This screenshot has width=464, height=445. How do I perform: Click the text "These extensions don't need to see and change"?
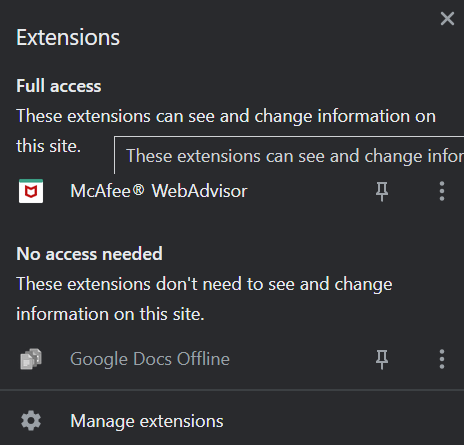(204, 284)
